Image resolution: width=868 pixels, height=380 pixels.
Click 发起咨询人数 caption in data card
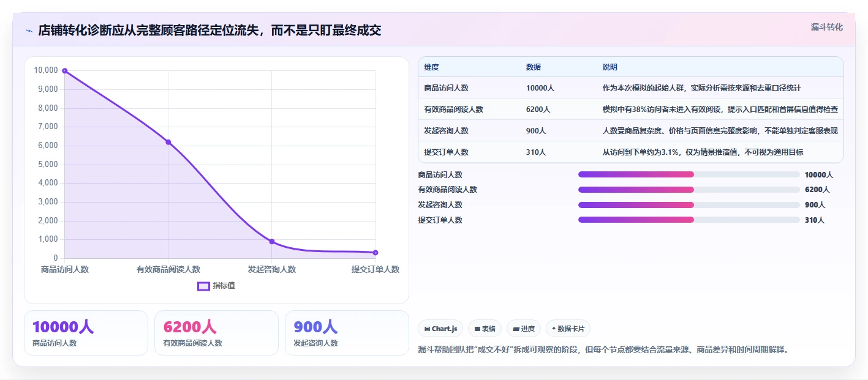pos(315,343)
